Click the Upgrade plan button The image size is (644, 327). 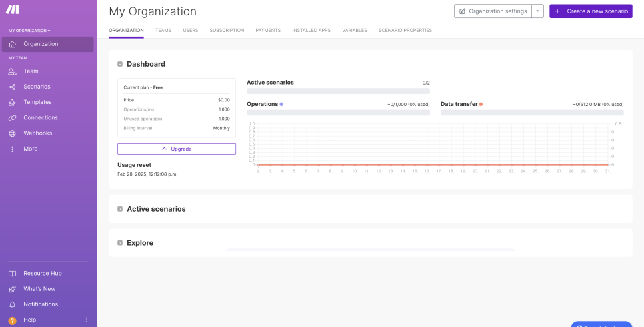177,149
